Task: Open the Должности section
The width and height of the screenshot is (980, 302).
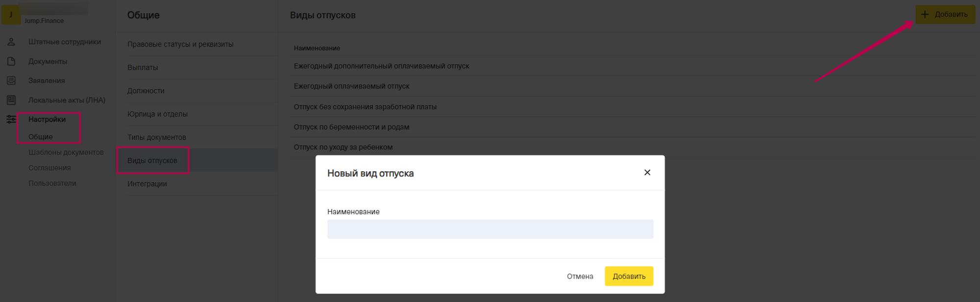Action: [146, 91]
